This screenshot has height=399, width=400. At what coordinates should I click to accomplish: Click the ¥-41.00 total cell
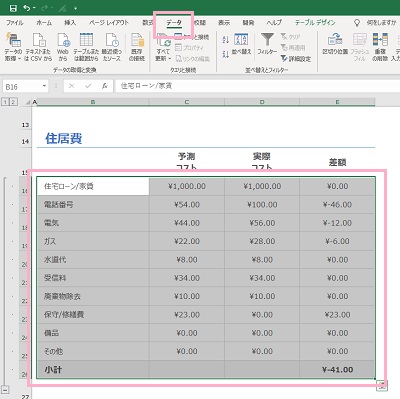point(337,370)
